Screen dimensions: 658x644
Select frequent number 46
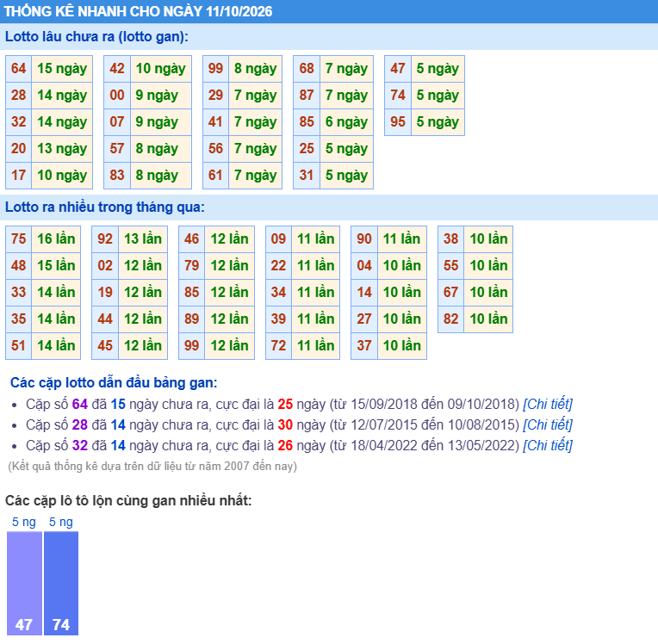(192, 239)
